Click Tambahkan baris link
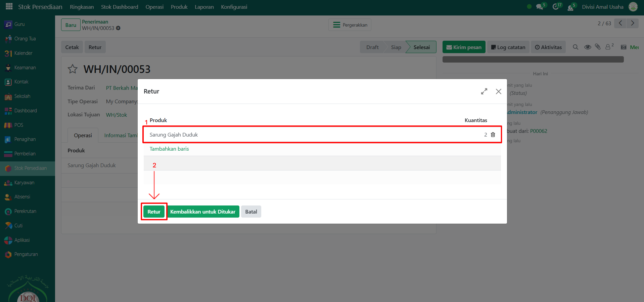 169,149
